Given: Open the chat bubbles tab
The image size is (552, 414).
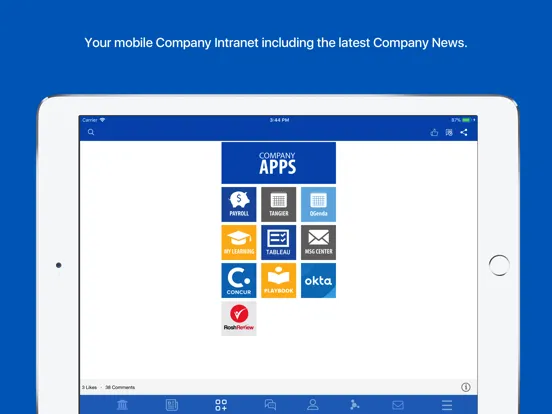Looking at the screenshot, I should (x=270, y=405).
